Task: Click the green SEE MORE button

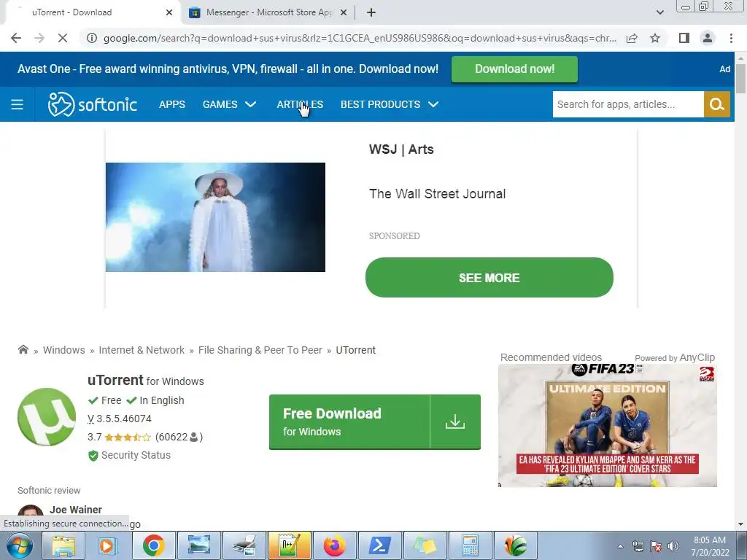Action: pos(489,278)
